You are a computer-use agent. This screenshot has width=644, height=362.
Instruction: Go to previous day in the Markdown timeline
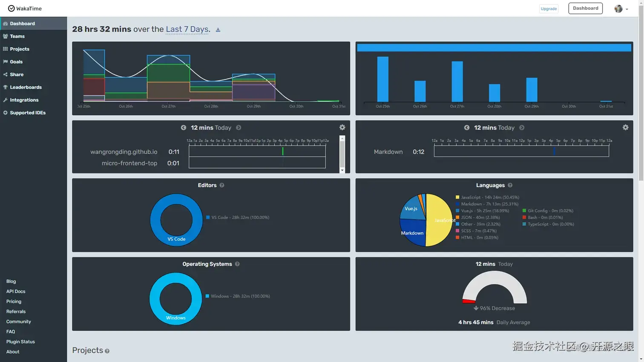pos(466,128)
